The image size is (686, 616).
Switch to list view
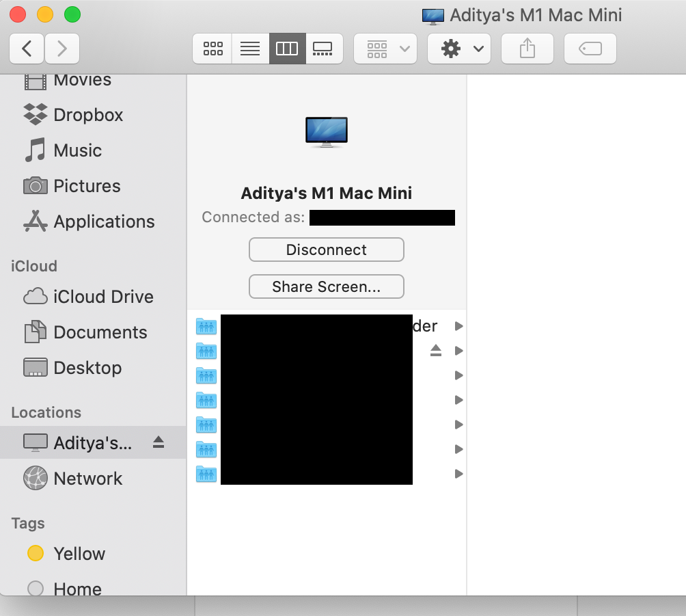(x=250, y=49)
